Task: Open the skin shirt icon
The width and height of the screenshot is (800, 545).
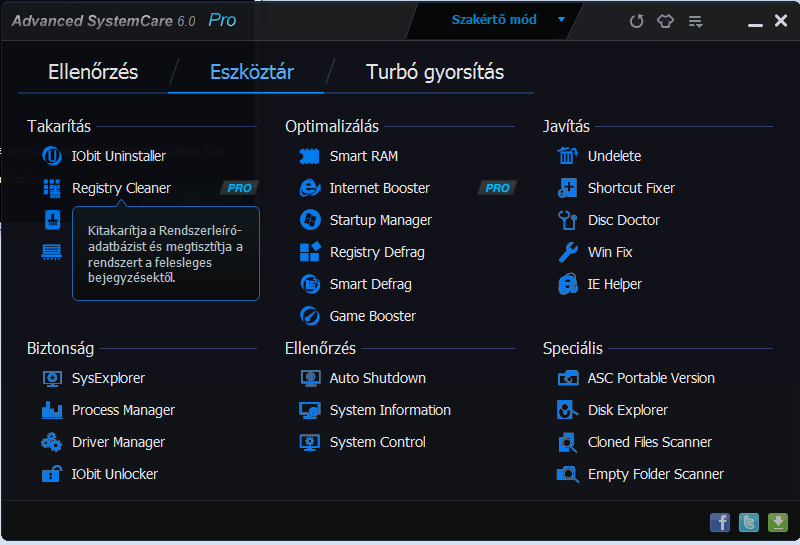Action: click(x=665, y=21)
